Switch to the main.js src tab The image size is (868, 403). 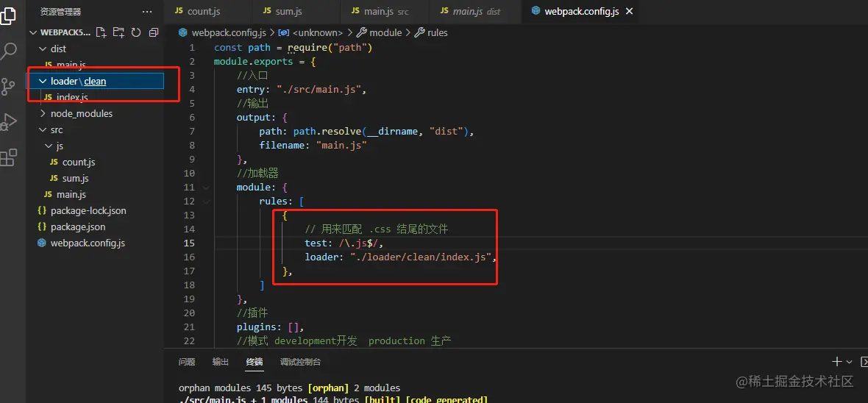(x=386, y=11)
